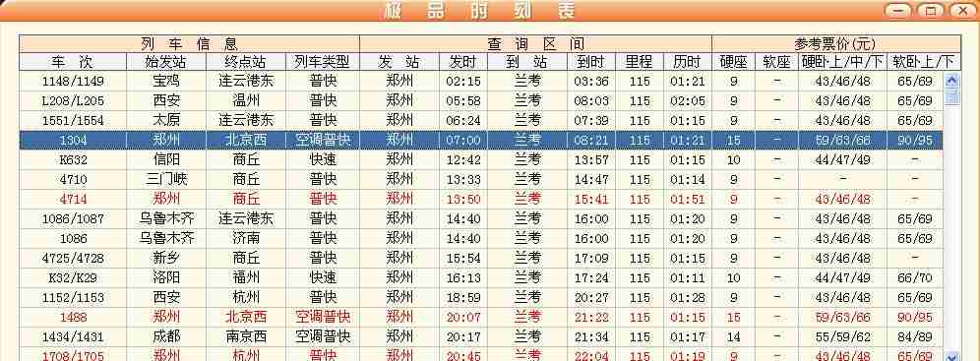980x361 pixels.
Task: Click 杭州 terminal in 1152/1153 row
Action: 246,297
